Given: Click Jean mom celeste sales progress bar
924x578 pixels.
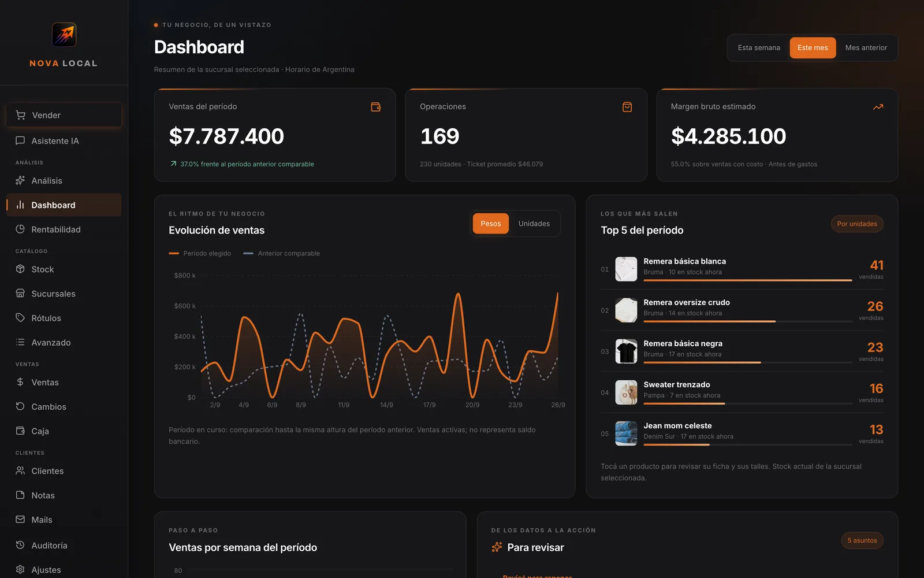Looking at the screenshot, I should 748,444.
